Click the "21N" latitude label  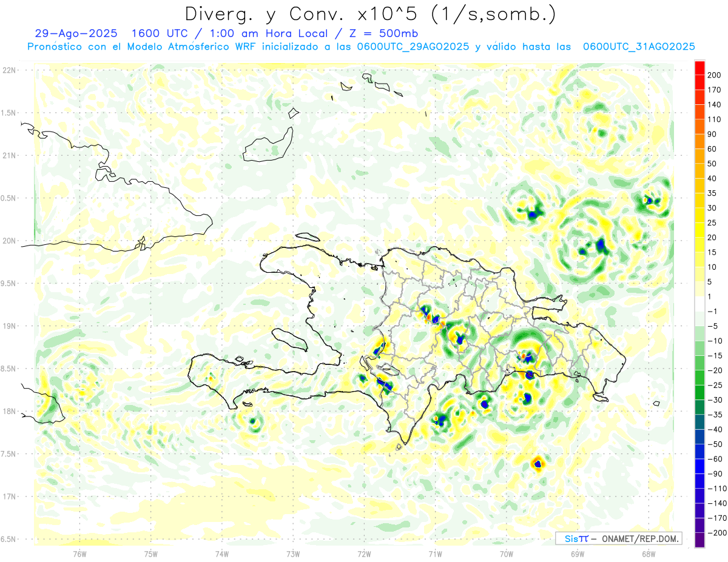pyautogui.click(x=8, y=155)
